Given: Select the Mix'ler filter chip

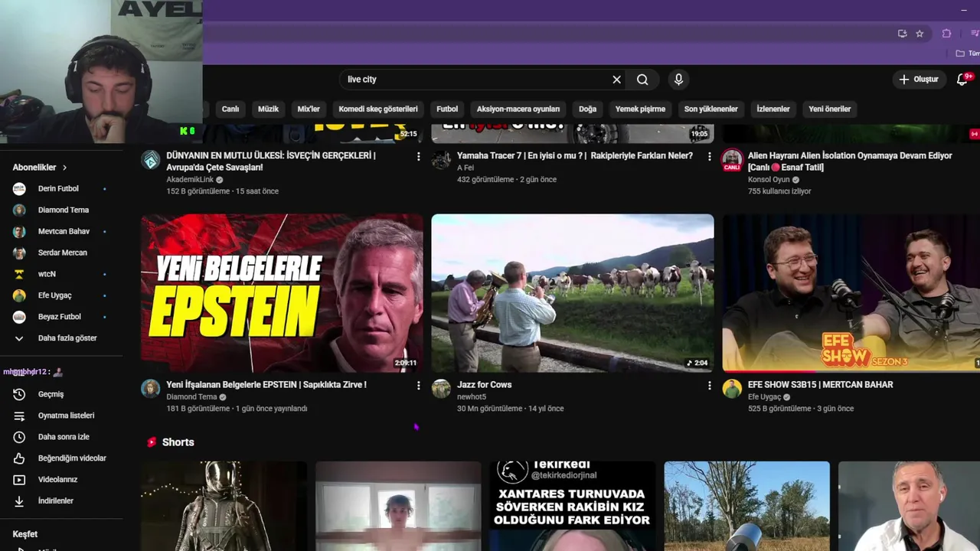Looking at the screenshot, I should 309,109.
